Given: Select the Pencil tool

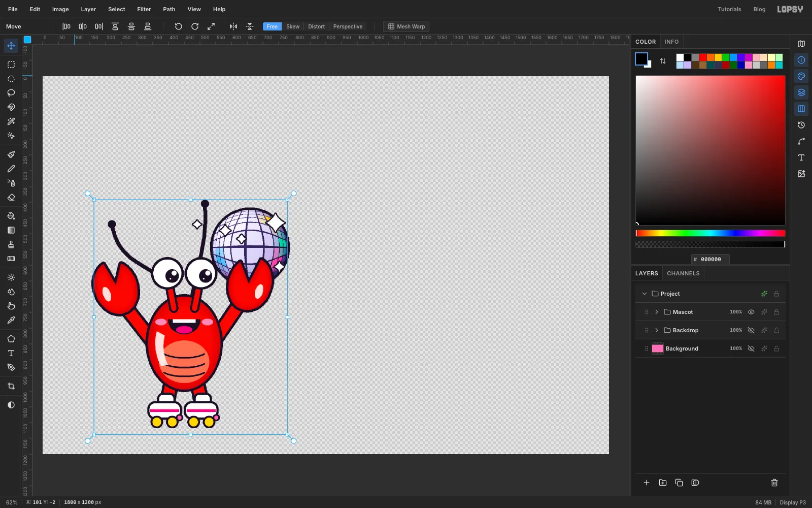Looking at the screenshot, I should (11, 169).
